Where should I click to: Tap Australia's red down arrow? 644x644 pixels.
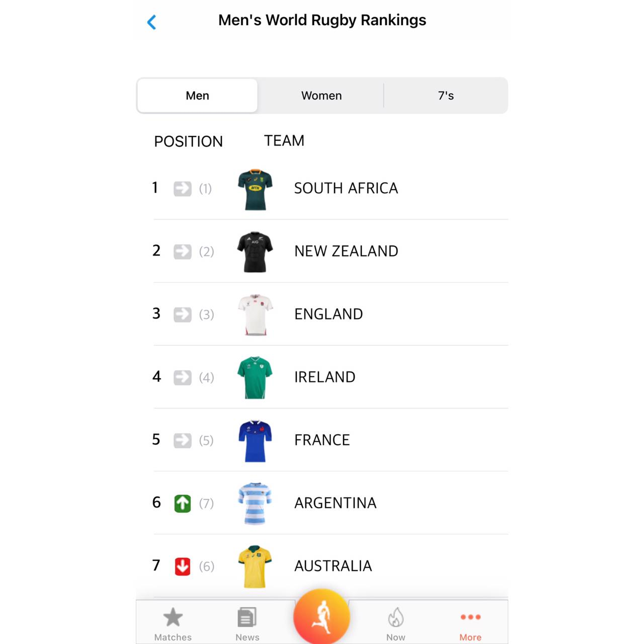[x=182, y=566]
